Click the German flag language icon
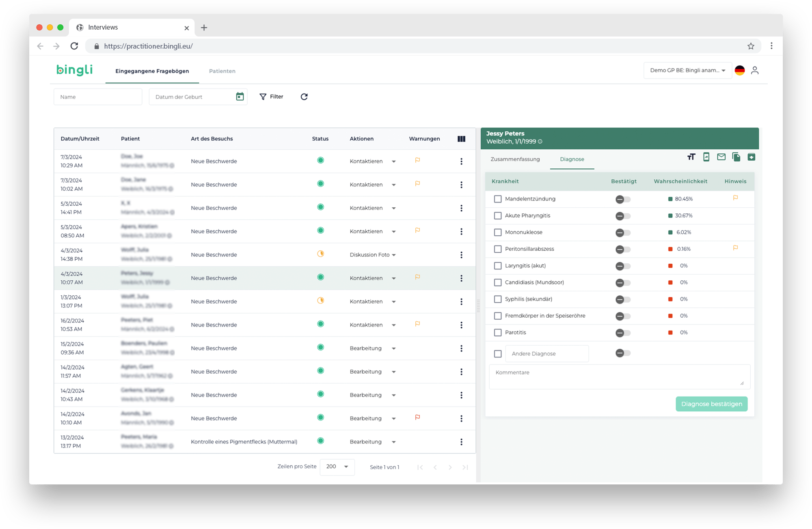This screenshot has width=812, height=529. [x=740, y=70]
